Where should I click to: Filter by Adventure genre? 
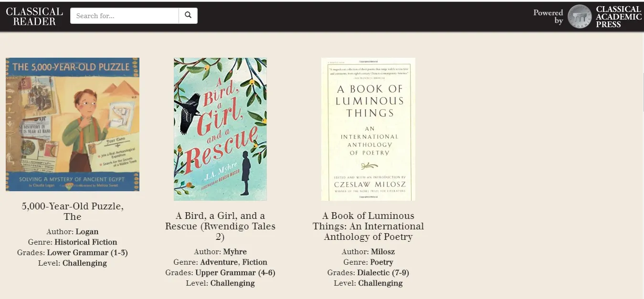click(219, 262)
